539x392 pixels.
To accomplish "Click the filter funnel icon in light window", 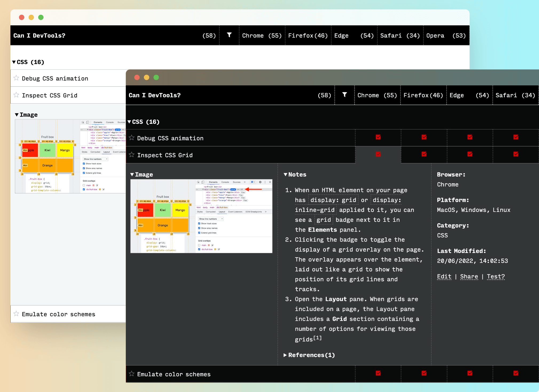I will click(229, 35).
